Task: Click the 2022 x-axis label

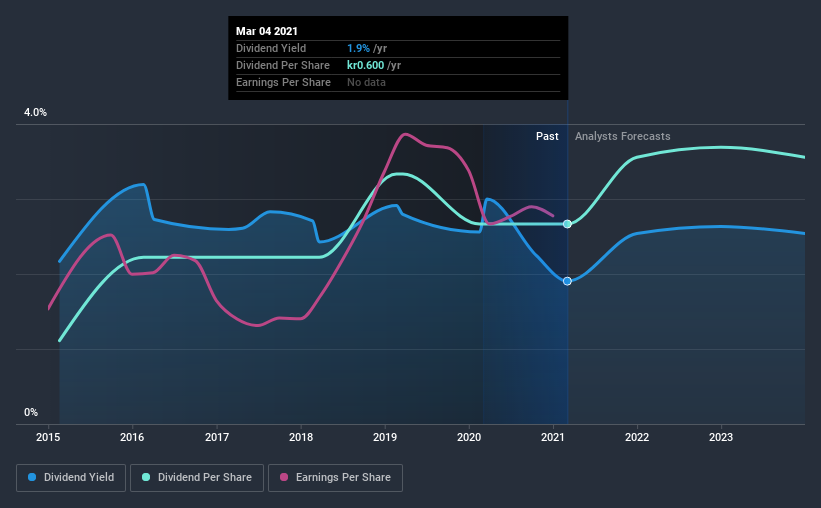Action: click(x=637, y=437)
